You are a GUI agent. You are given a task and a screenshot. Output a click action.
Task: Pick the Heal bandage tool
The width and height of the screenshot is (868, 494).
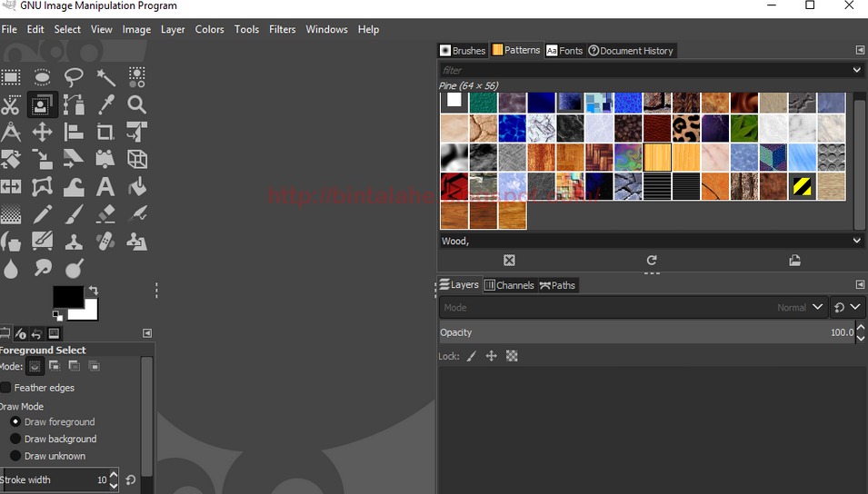pos(105,242)
